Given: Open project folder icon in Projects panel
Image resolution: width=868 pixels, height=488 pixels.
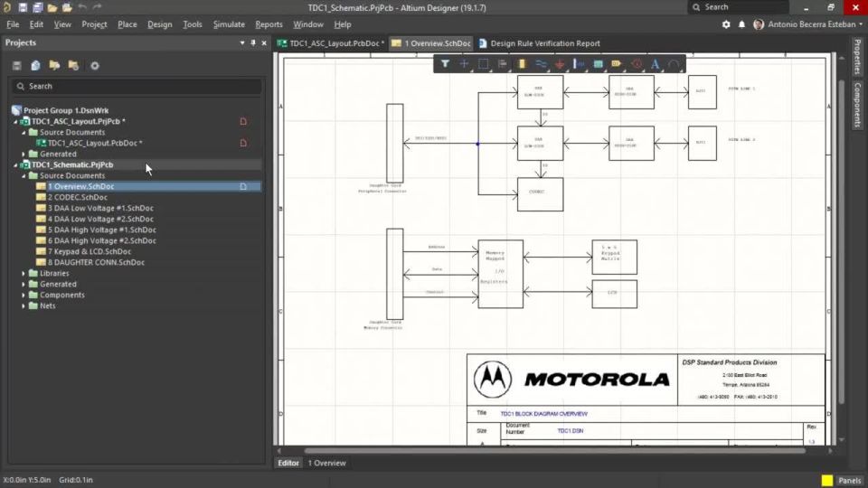Looking at the screenshot, I should (54, 65).
